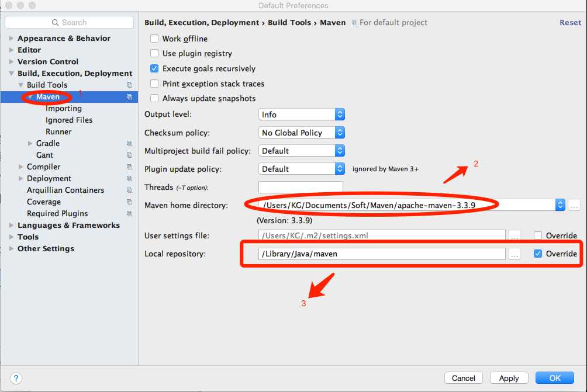
Task: Uncheck Execute goals recursively
Action: pos(154,68)
